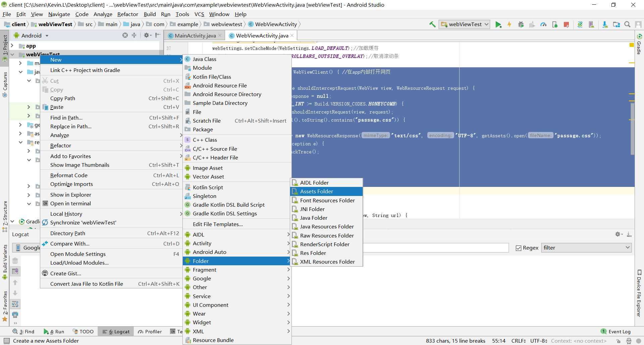Run the app with green play icon
644x345 pixels.
pos(498,24)
